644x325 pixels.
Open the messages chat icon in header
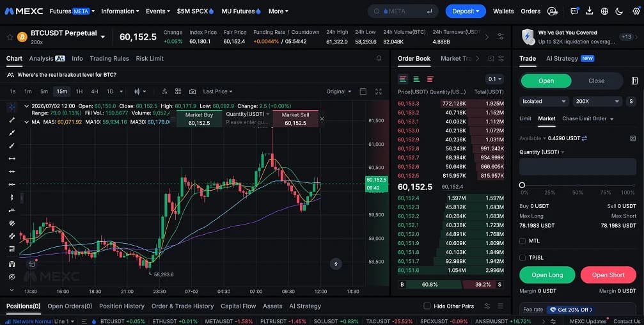click(x=574, y=11)
